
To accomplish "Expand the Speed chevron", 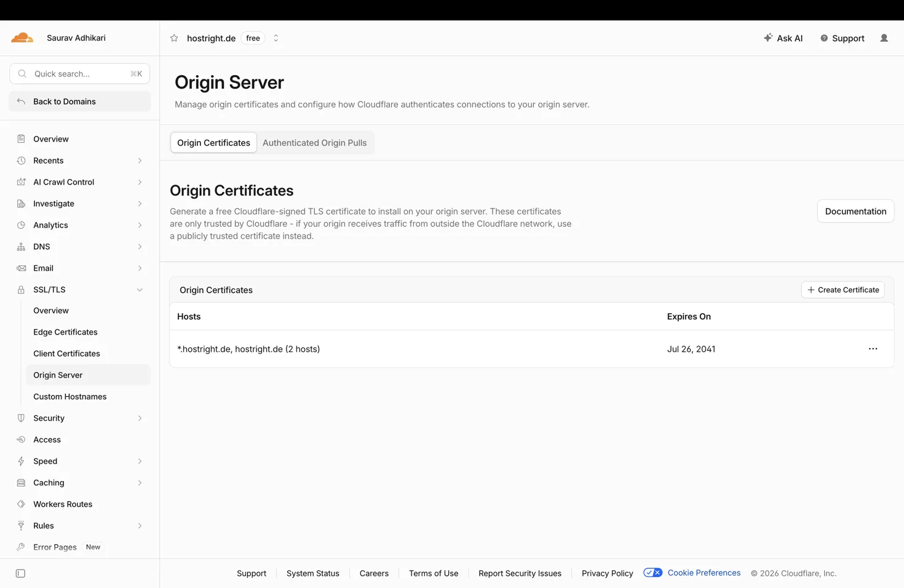I will pos(140,461).
